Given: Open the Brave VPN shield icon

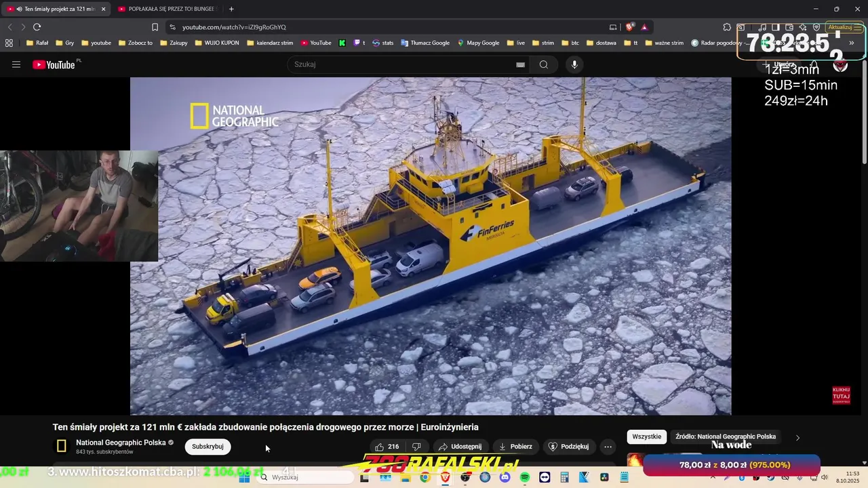Looking at the screenshot, I should pos(816,27).
